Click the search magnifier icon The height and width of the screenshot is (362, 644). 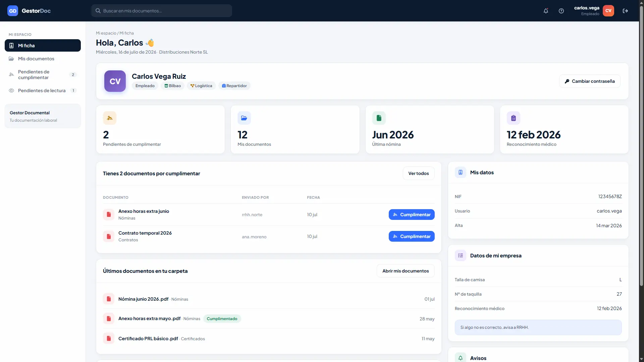click(x=98, y=11)
